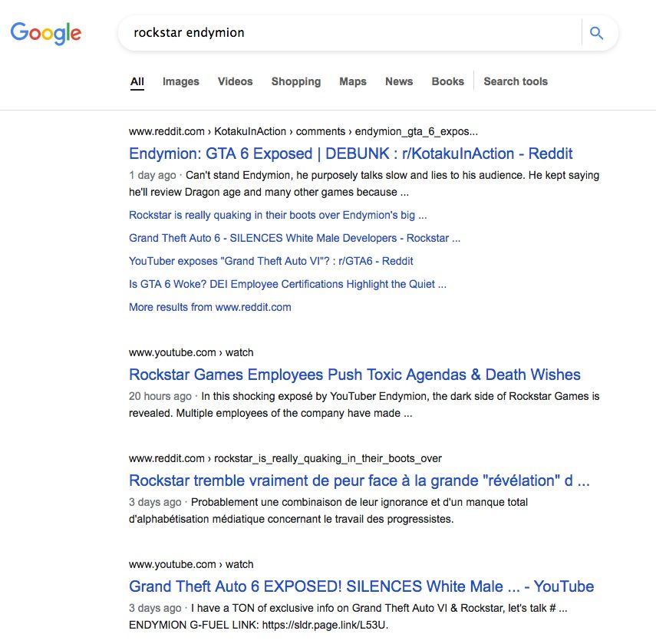
Task: Open the Videos tab
Action: [x=235, y=81]
